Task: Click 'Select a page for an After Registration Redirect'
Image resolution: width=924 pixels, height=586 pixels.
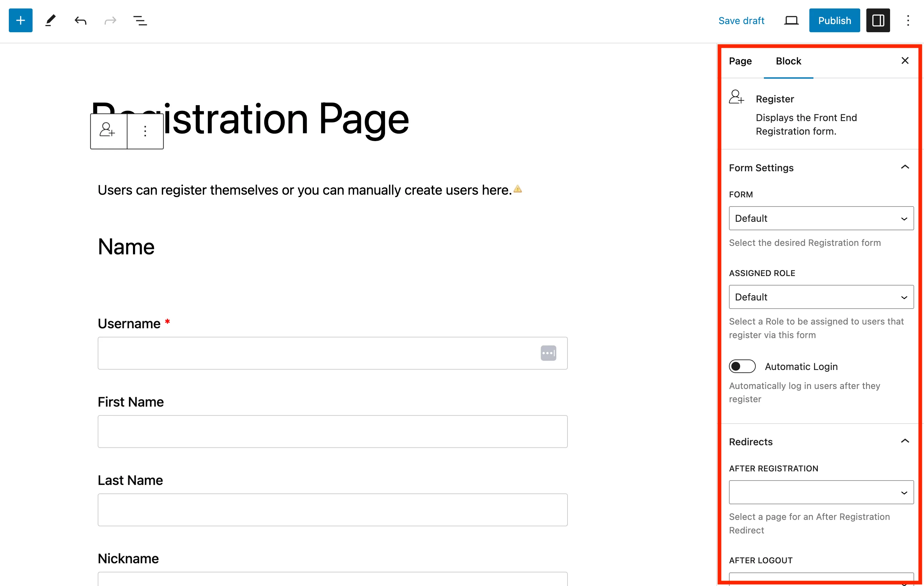Action: tap(809, 524)
